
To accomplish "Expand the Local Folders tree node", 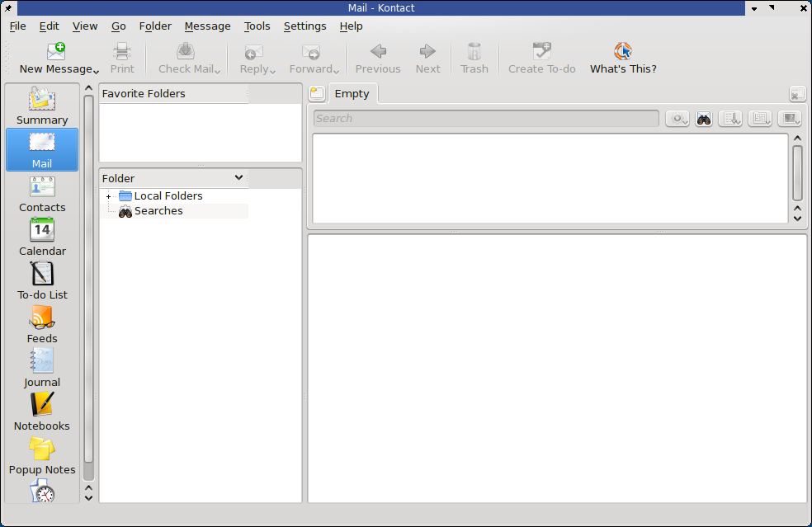I will [108, 196].
